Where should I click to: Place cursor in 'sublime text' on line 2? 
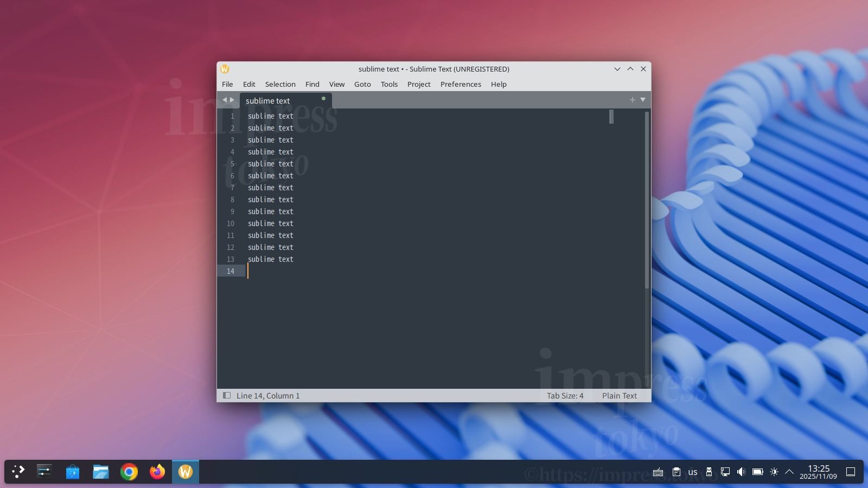pos(271,128)
